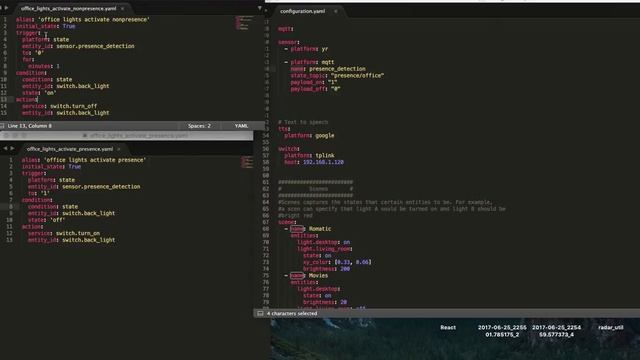Click 'platform: yr' sensor line
Screen dimensions: 640x360
click(x=309, y=49)
